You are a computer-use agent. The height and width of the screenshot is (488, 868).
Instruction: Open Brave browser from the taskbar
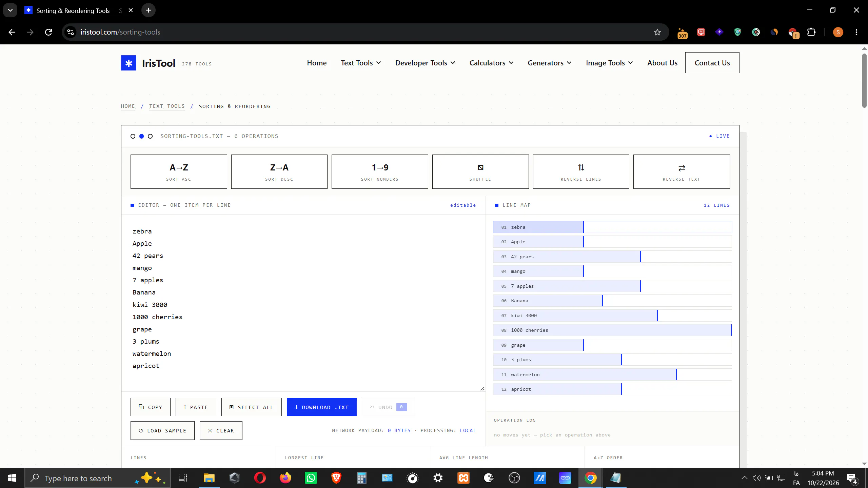336,478
